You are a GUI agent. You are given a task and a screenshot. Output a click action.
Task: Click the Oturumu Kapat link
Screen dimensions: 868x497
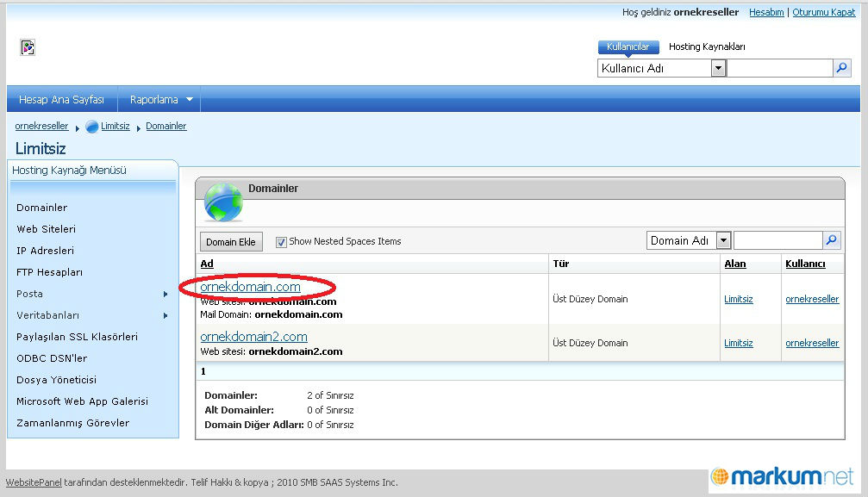click(824, 12)
